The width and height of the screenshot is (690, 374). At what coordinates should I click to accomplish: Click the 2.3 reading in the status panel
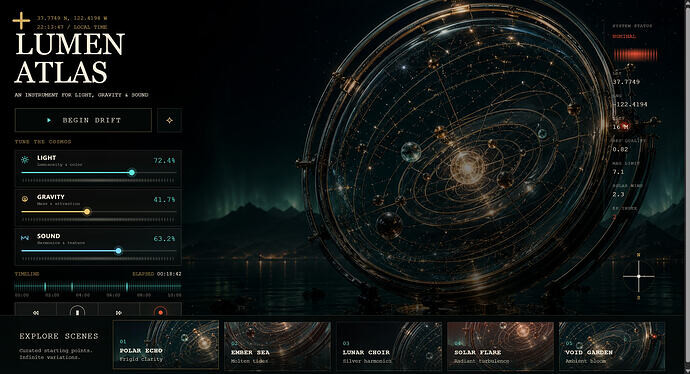(618, 194)
